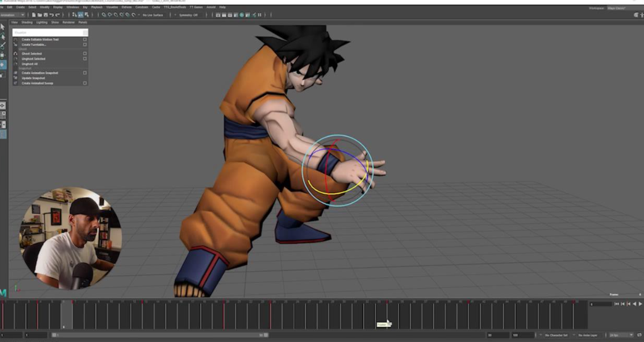Open option box for Create Animation Snapshot

click(85, 73)
